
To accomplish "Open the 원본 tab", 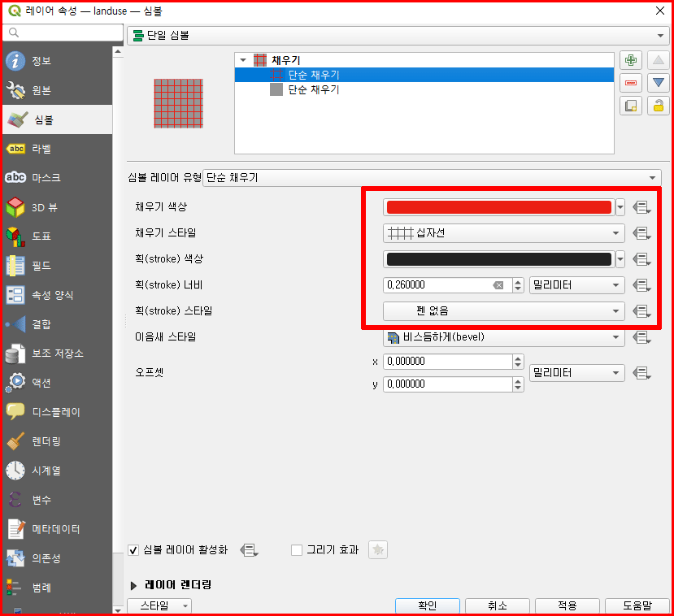I will pyautogui.click(x=57, y=90).
